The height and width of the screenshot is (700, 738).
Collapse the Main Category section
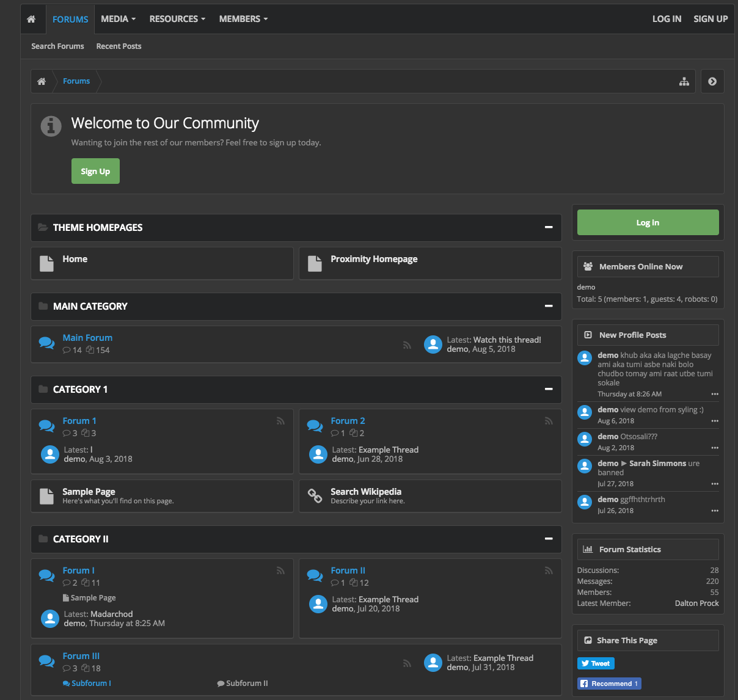click(549, 306)
